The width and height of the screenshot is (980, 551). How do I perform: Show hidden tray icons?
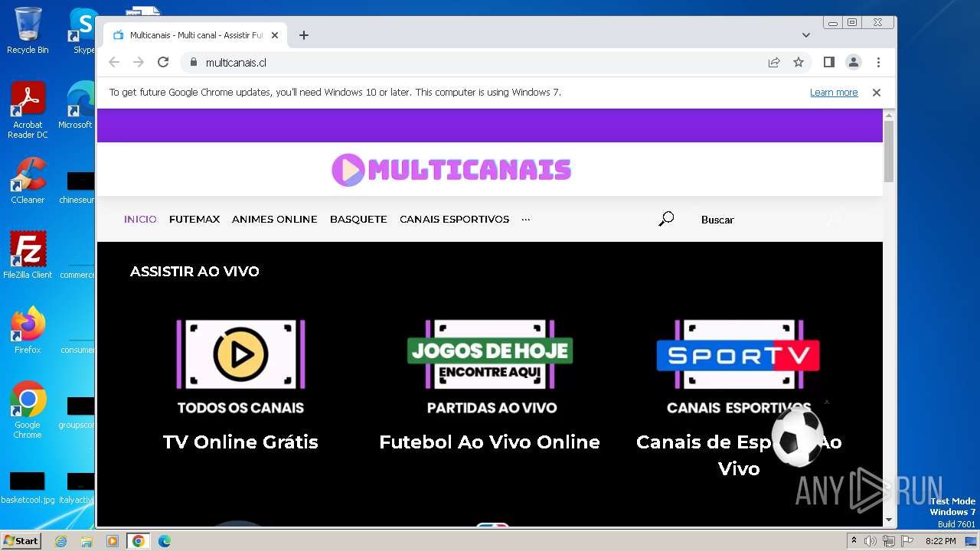(854, 540)
